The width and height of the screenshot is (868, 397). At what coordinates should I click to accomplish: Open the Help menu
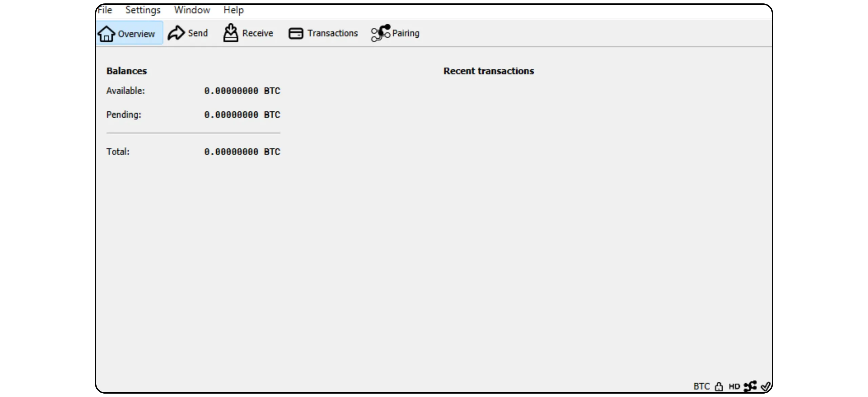click(233, 10)
